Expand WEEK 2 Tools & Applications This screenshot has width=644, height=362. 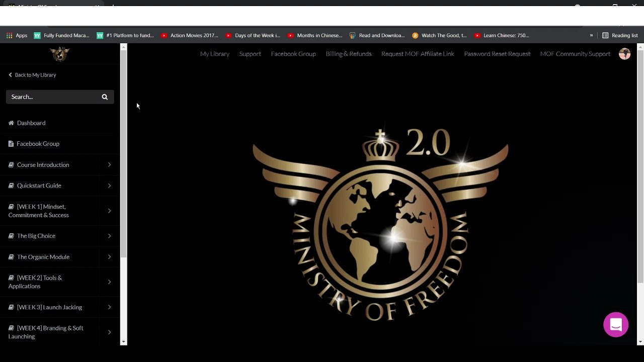pyautogui.click(x=109, y=282)
